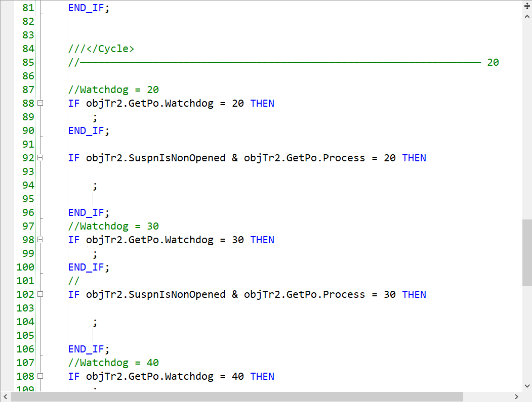This screenshot has width=532, height=402.
Task: Click the horizontal scrollbar left arrow
Action: (x=6, y=397)
